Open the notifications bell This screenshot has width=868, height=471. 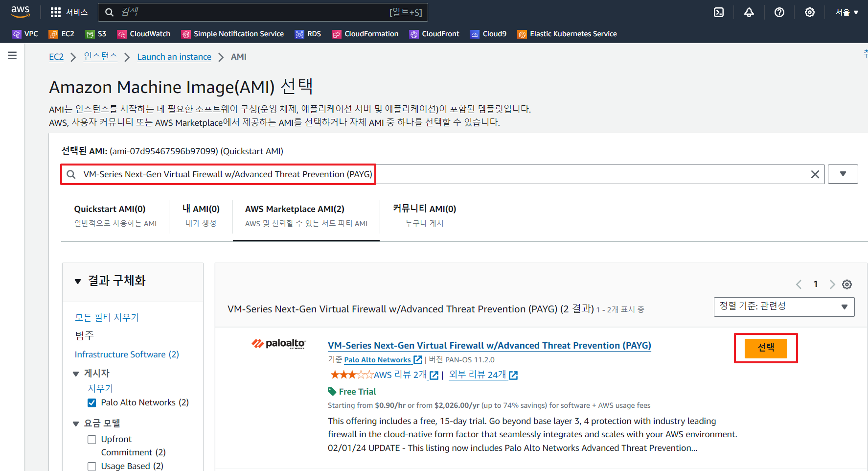point(749,12)
